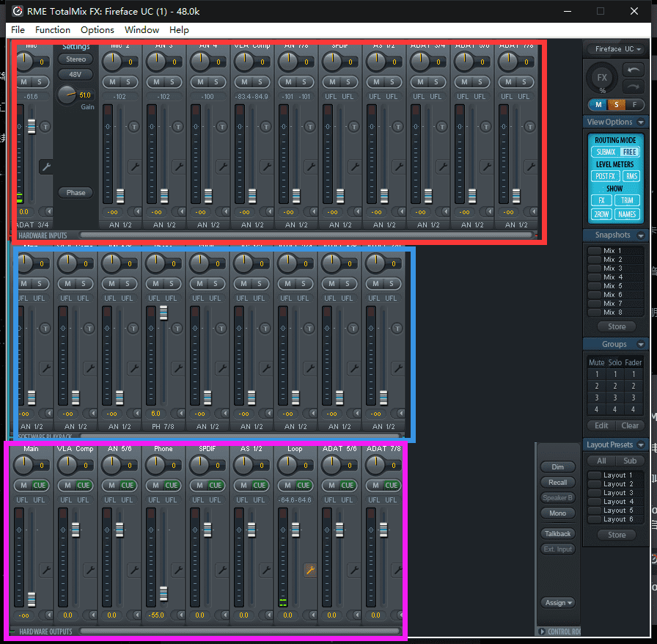Click the Dim button in the control room
The width and height of the screenshot is (657, 644).
point(558,466)
